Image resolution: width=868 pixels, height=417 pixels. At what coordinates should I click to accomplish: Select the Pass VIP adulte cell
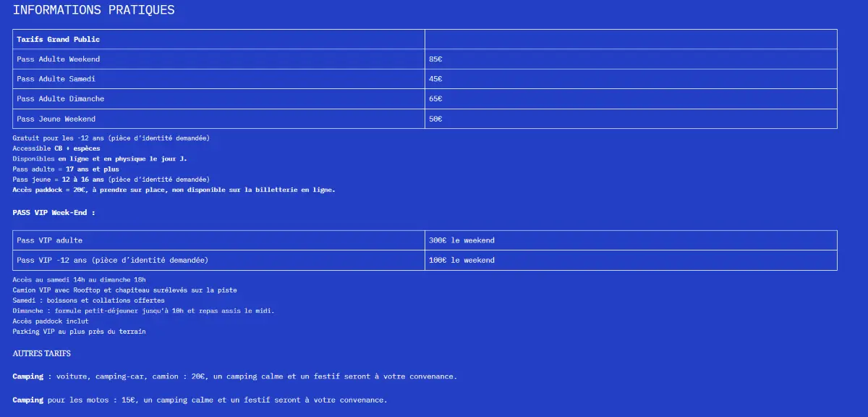[49, 240]
